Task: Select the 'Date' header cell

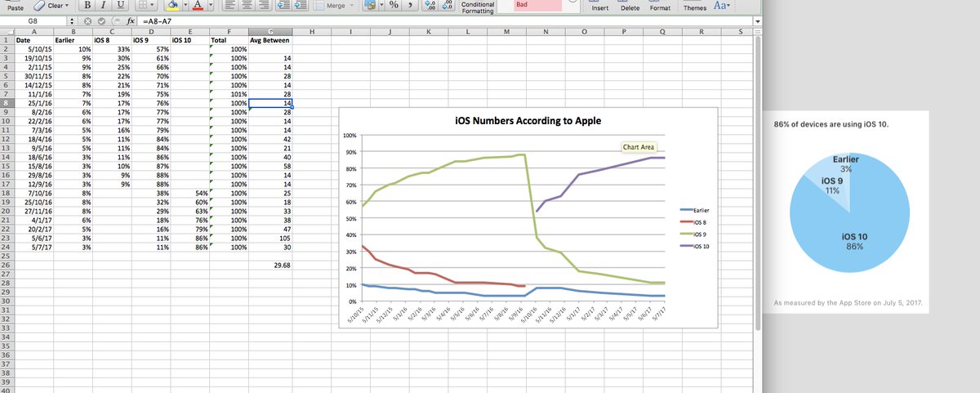Action: pyautogui.click(x=33, y=39)
